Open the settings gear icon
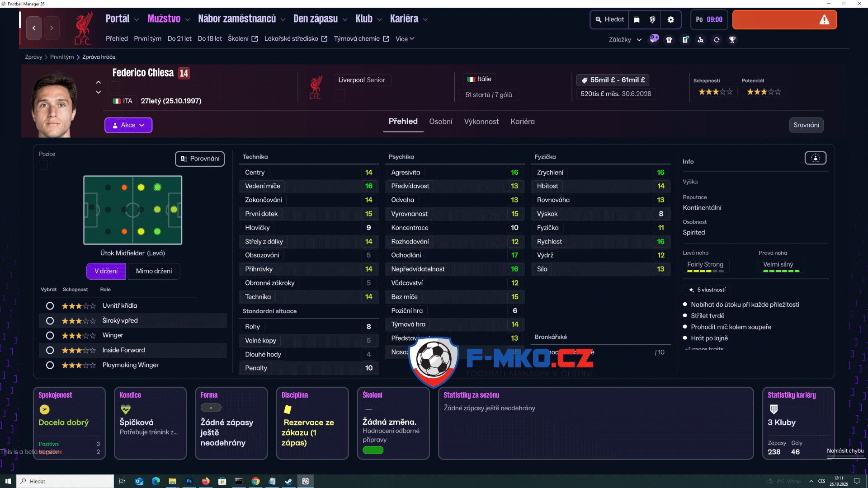868x488 pixels. [671, 19]
